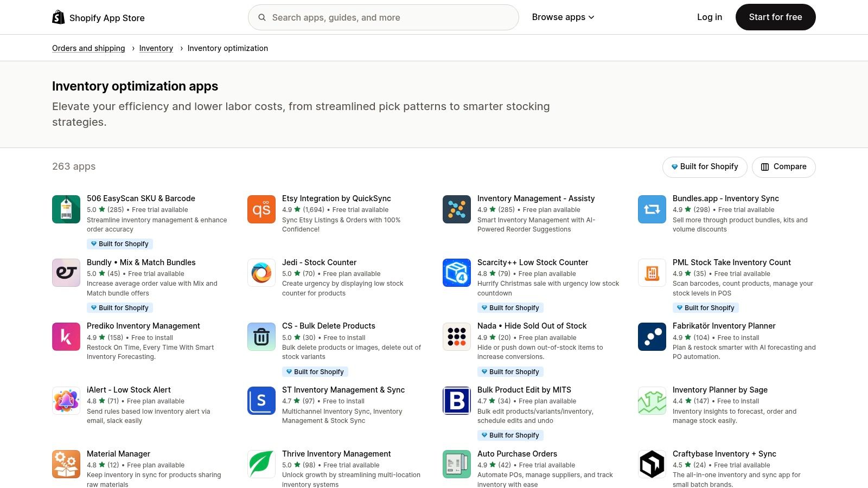This screenshot has height=488, width=868.
Task: Click the search magnifier icon
Action: (261, 17)
